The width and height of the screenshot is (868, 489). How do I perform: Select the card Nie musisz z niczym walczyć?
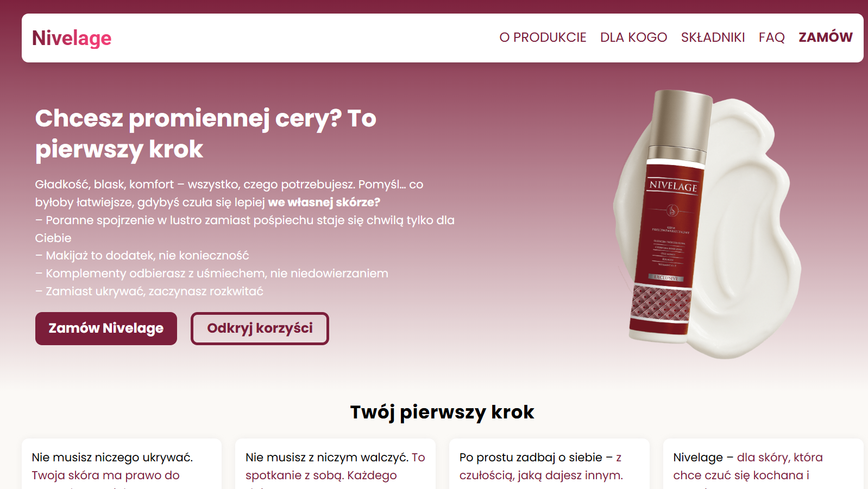335,464
